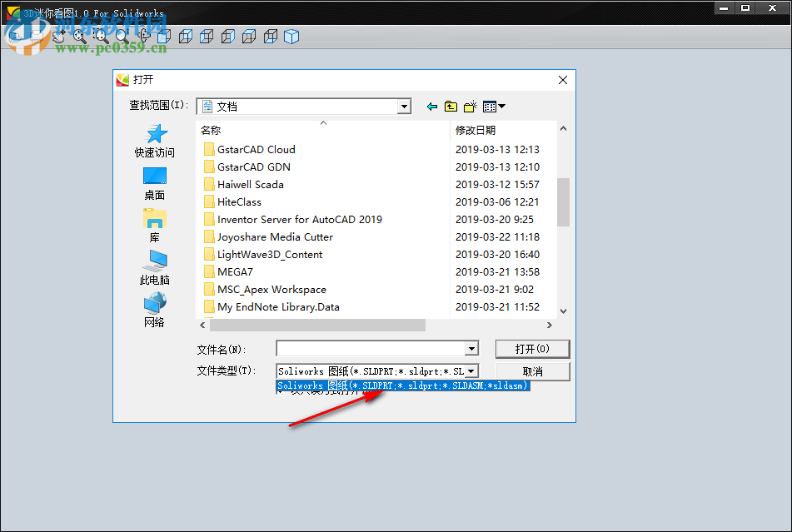Image resolution: width=792 pixels, height=532 pixels.
Task: Click the Up one level folder icon
Action: pyautogui.click(x=450, y=106)
